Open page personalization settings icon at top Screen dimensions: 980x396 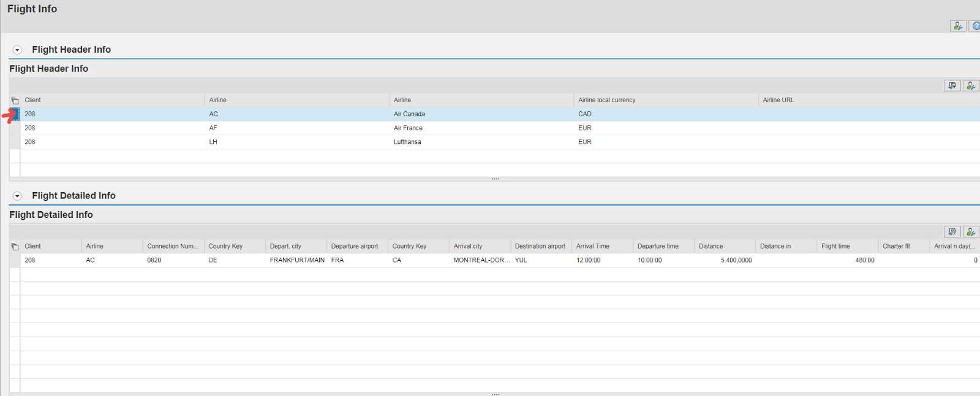click(x=958, y=26)
